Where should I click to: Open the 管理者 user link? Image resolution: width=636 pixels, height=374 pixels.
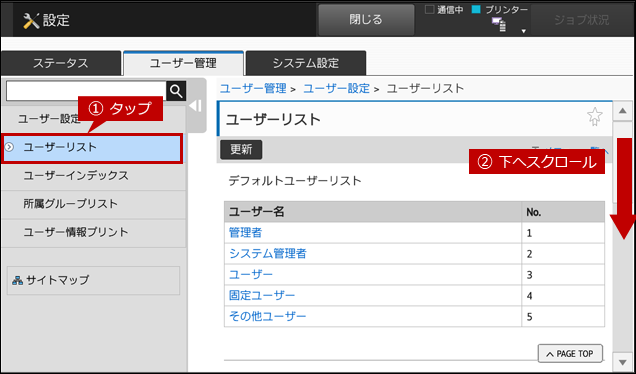point(245,233)
